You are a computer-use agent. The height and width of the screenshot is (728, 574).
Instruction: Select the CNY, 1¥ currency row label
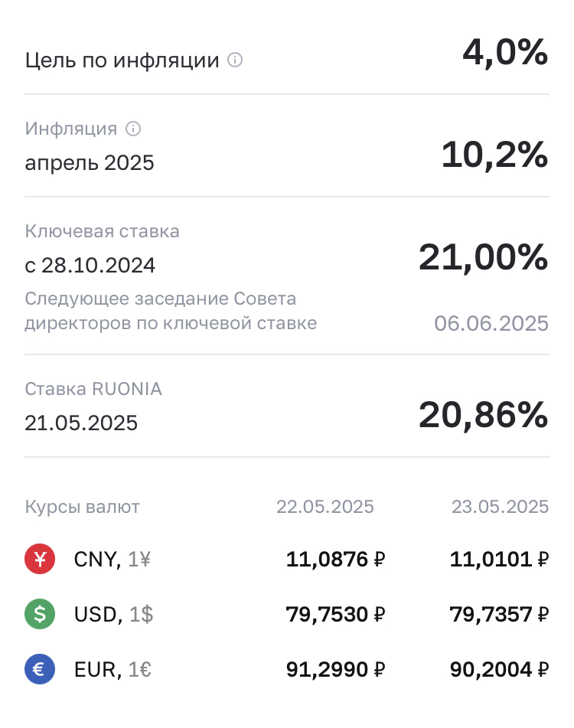(x=113, y=560)
